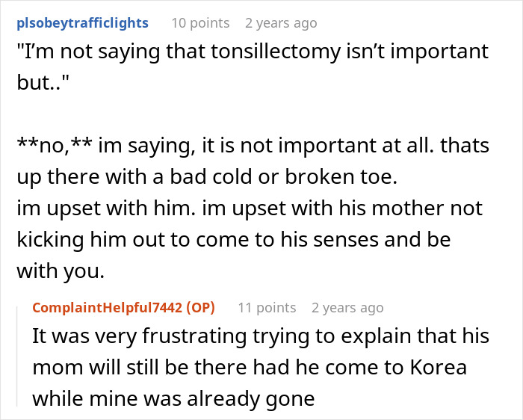Click the 11 points score
Image resolution: width=523 pixels, height=420 pixels.
point(267,308)
